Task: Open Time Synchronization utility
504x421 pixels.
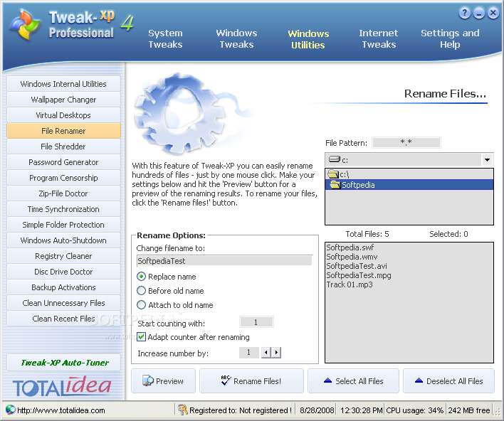Action: click(63, 209)
